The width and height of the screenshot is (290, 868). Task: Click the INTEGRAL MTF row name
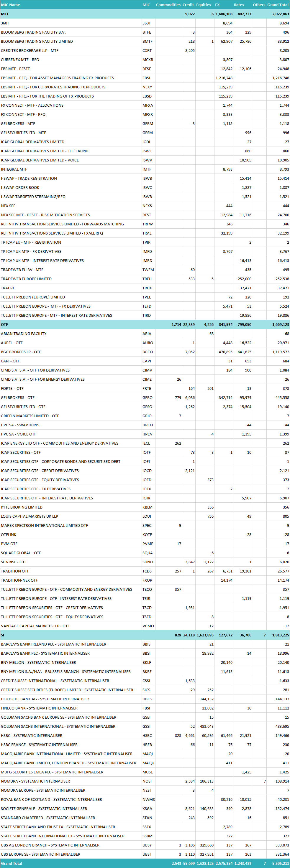[14, 169]
